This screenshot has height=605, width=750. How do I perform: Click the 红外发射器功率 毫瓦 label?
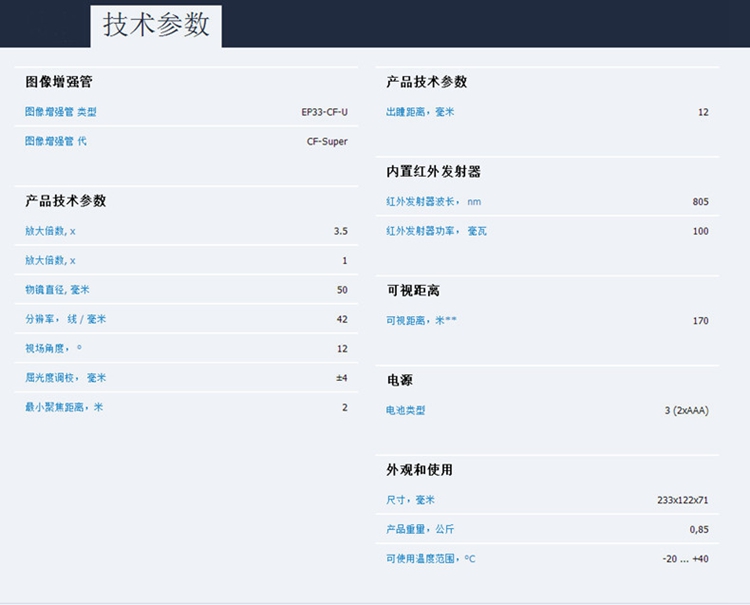(x=436, y=231)
